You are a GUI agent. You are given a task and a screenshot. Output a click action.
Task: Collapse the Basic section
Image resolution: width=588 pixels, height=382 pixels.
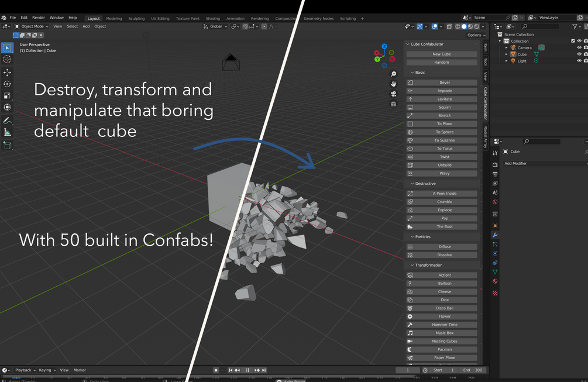pyautogui.click(x=412, y=73)
